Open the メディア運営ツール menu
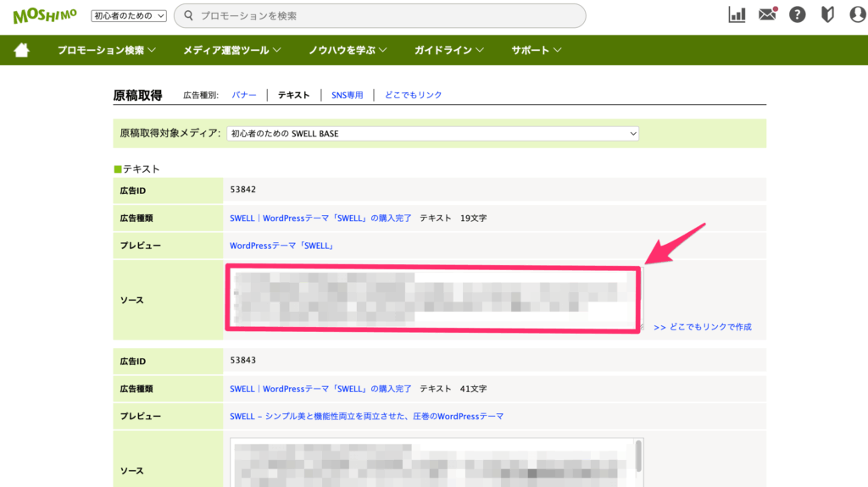Screen dimensions: 868x487 click(x=231, y=50)
